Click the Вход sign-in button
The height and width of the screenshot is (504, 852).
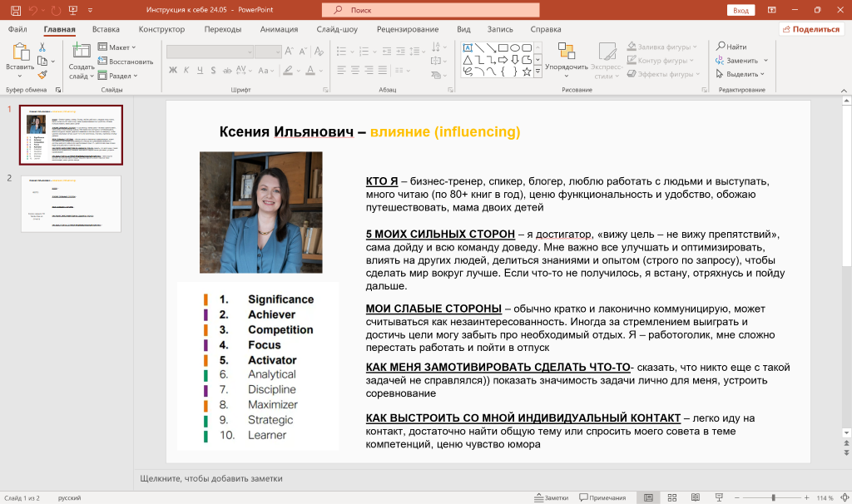741,10
